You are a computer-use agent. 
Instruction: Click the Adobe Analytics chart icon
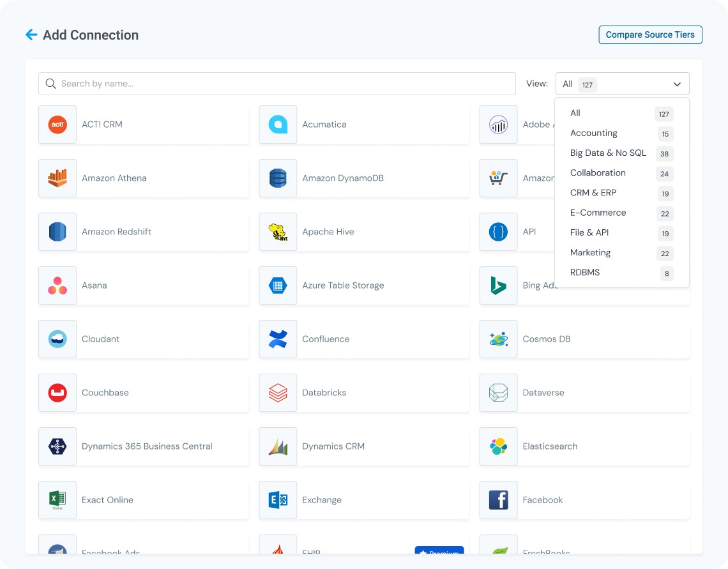[499, 125]
